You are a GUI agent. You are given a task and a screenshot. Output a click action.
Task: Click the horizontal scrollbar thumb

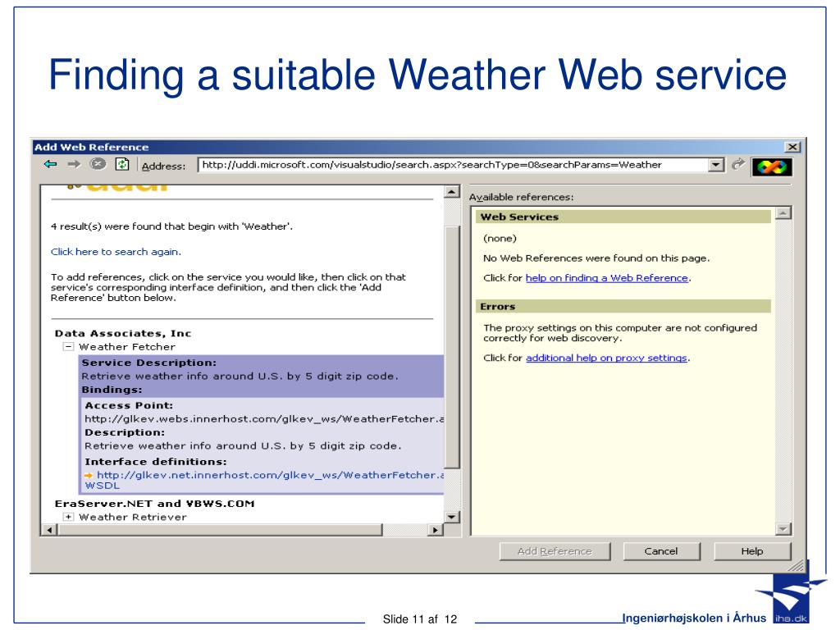pyautogui.click(x=220, y=530)
